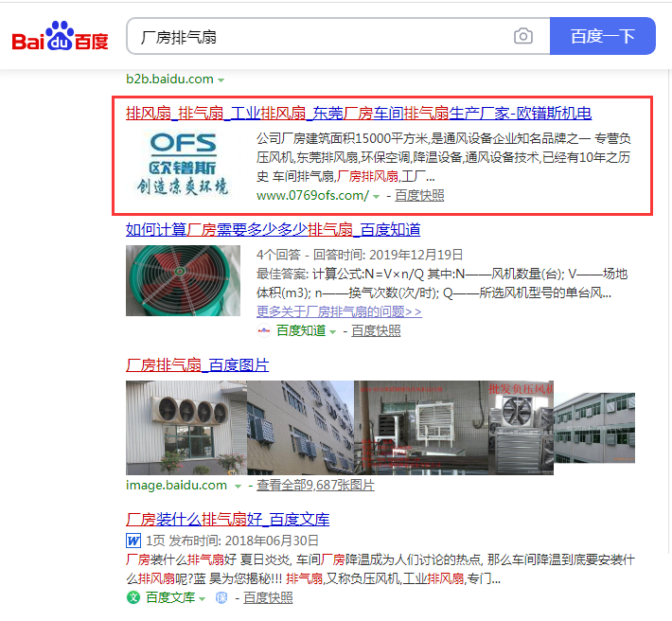Expand the 百度知道 source dropdown arrow
Viewport: 672px width, 621px height.
coord(332,331)
